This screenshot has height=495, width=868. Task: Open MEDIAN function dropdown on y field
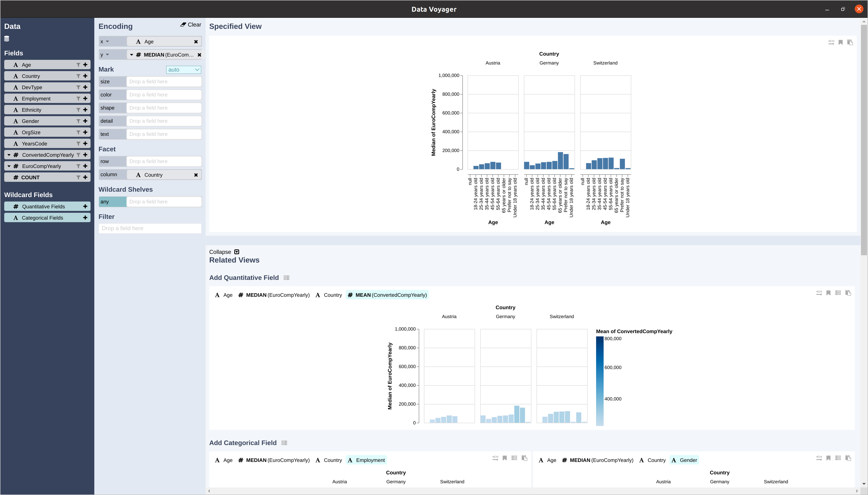pyautogui.click(x=132, y=55)
